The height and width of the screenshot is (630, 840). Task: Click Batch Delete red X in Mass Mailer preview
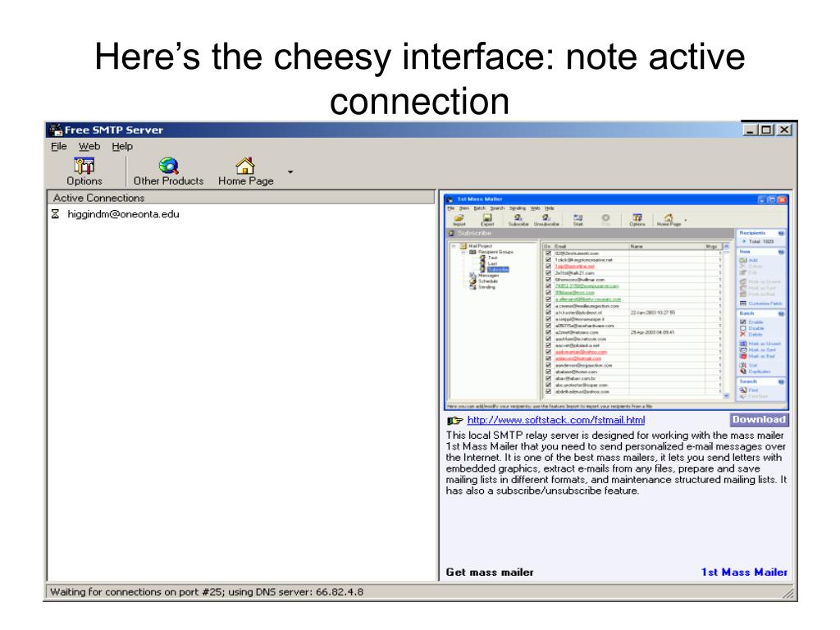pos(742,335)
